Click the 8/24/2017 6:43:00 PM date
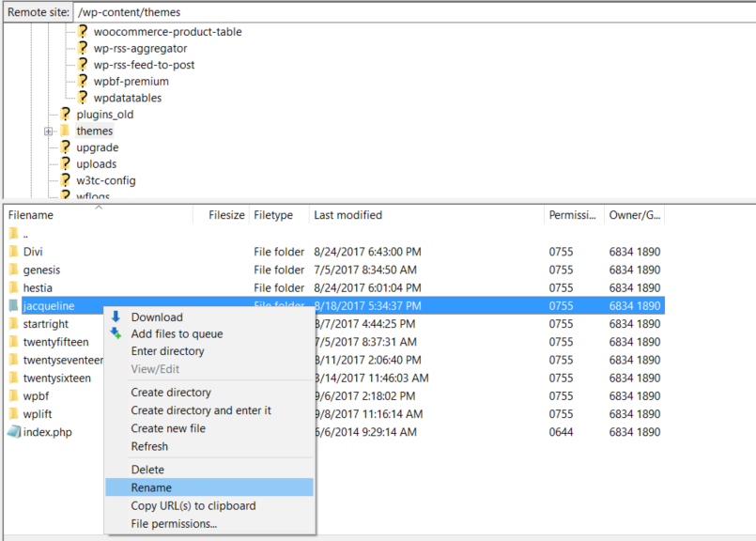Image resolution: width=756 pixels, height=541 pixels. coord(367,252)
